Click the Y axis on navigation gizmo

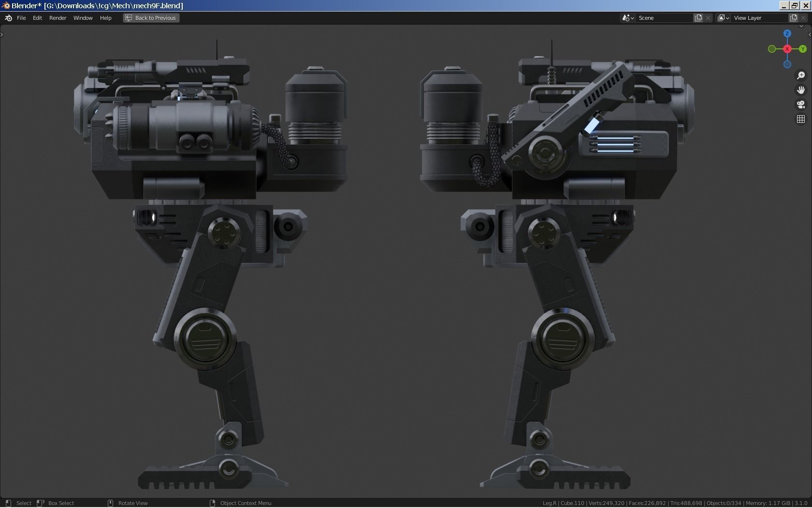[803, 49]
